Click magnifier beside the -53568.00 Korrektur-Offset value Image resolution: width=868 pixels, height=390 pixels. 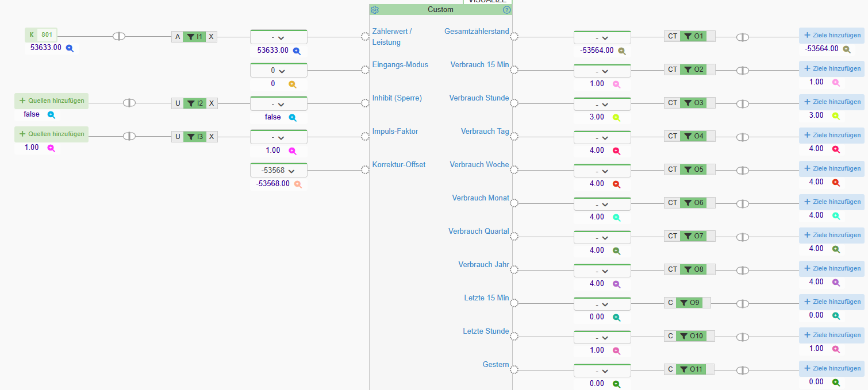[297, 184]
